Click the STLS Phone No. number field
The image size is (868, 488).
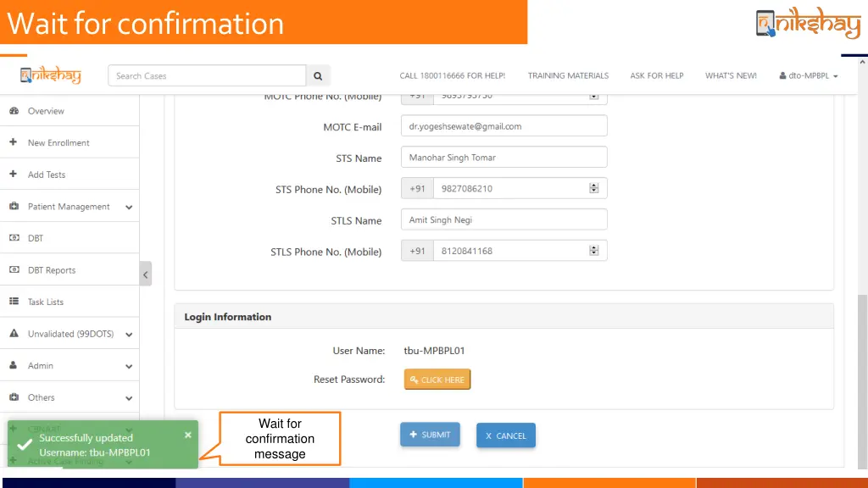520,251
